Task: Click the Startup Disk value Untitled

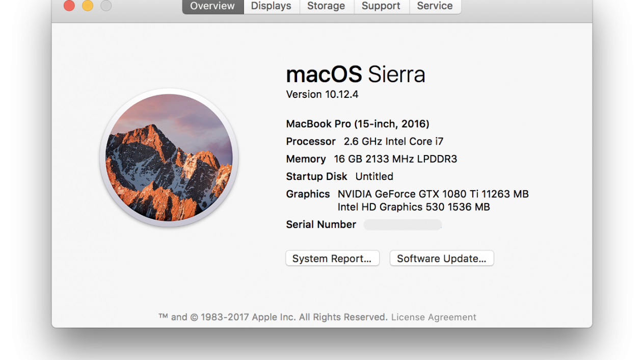Action: 374,176
